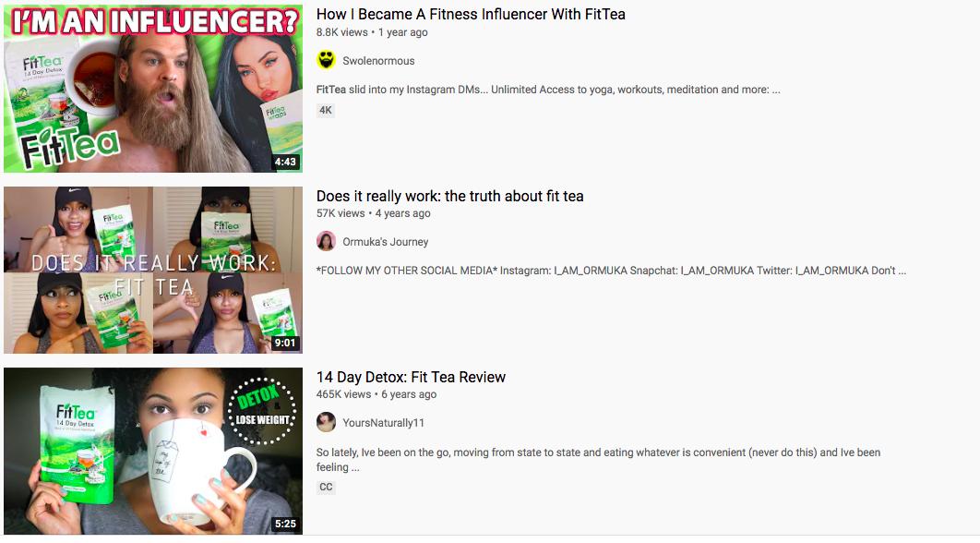Click the 4K quality badge

[326, 110]
